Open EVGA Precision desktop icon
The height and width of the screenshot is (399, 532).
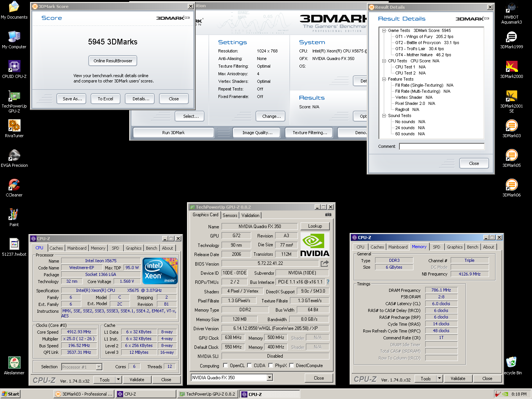click(x=14, y=158)
